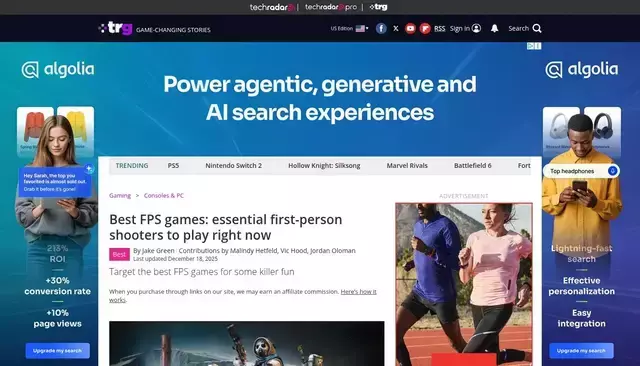Select Nintendo Switch 2 trending topic
Viewport: 640px width, 366px height.
[233, 166]
